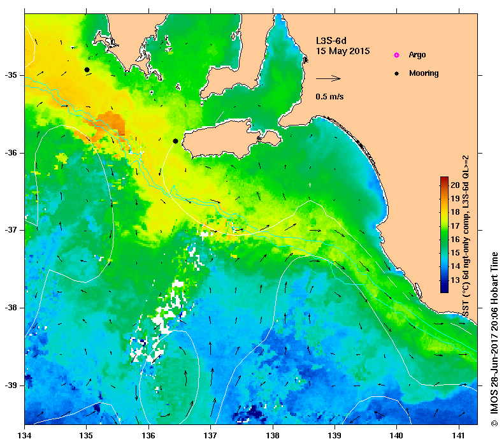
Task: Click the IMOS copyright timestamp text
Action: [x=494, y=339]
